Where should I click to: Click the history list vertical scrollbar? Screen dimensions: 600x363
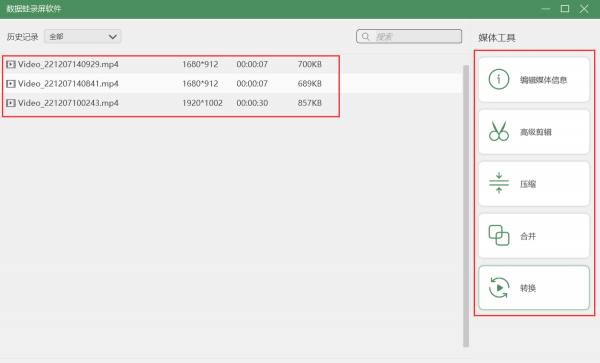pyautogui.click(x=466, y=206)
